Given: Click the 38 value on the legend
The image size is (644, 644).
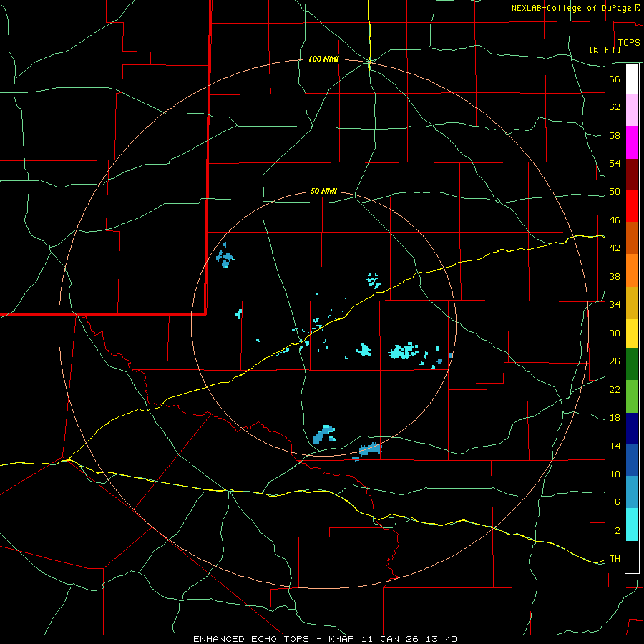Looking at the screenshot, I should (x=615, y=276).
